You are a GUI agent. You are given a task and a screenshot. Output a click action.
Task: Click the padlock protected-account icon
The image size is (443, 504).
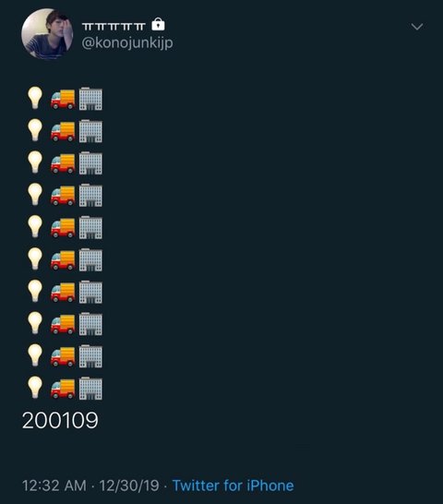click(158, 24)
